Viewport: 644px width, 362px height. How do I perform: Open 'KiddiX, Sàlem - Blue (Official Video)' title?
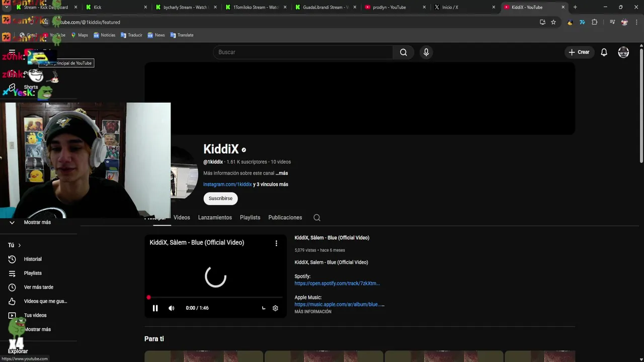(332, 238)
